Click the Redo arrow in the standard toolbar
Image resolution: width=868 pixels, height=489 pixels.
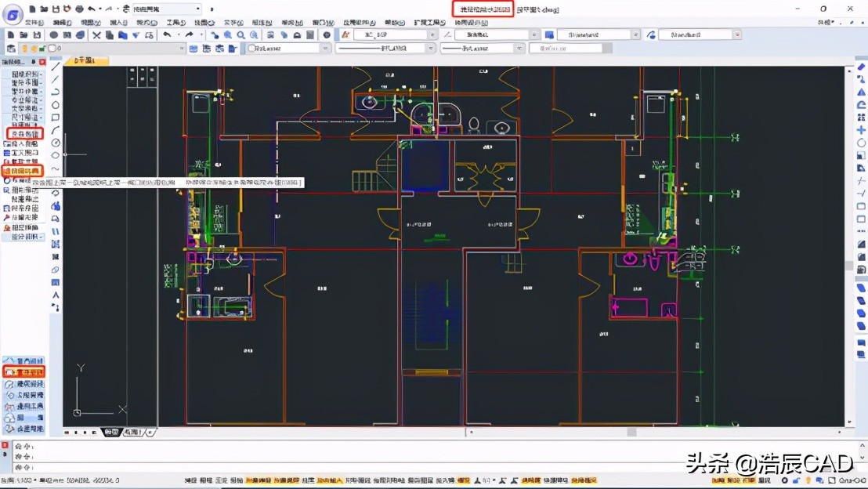click(x=189, y=35)
